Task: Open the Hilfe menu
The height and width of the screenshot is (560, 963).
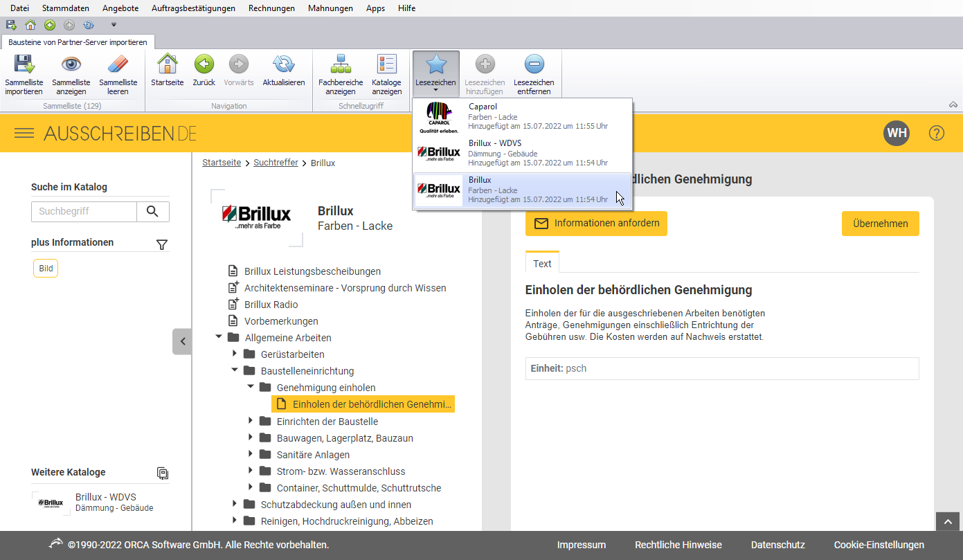Action: 407,8
